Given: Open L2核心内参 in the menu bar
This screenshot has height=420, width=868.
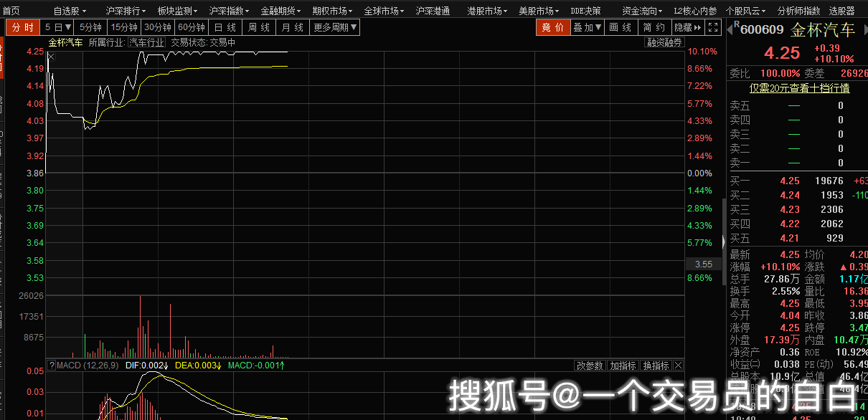Looking at the screenshot, I should point(695,11).
